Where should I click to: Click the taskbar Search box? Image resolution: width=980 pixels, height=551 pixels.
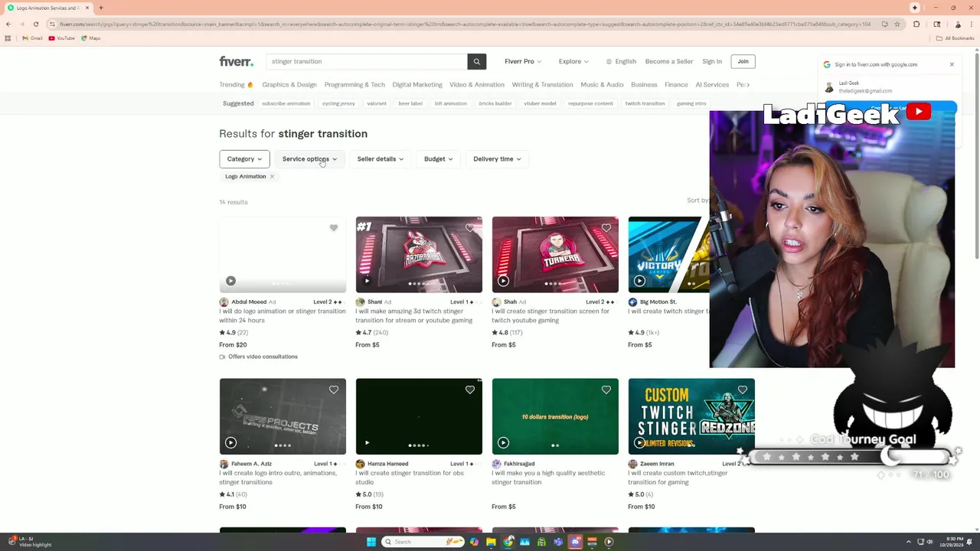click(x=423, y=542)
